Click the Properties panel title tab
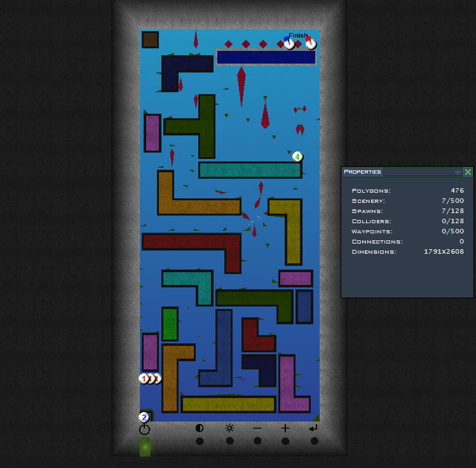Image resolution: width=476 pixels, height=468 pixels. 362,172
